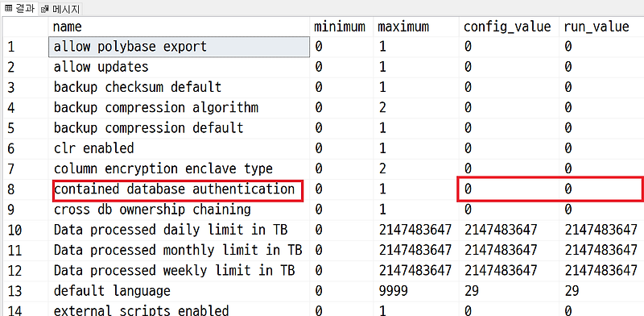Click run_value of Data processed weekly limit
Screen dimensions: 644x316
pyautogui.click(x=601, y=271)
